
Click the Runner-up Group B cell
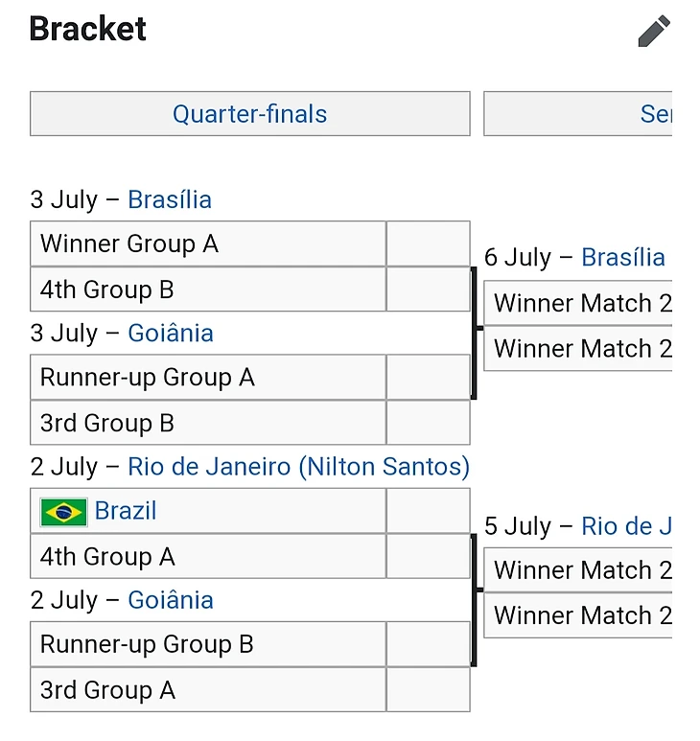coord(208,645)
